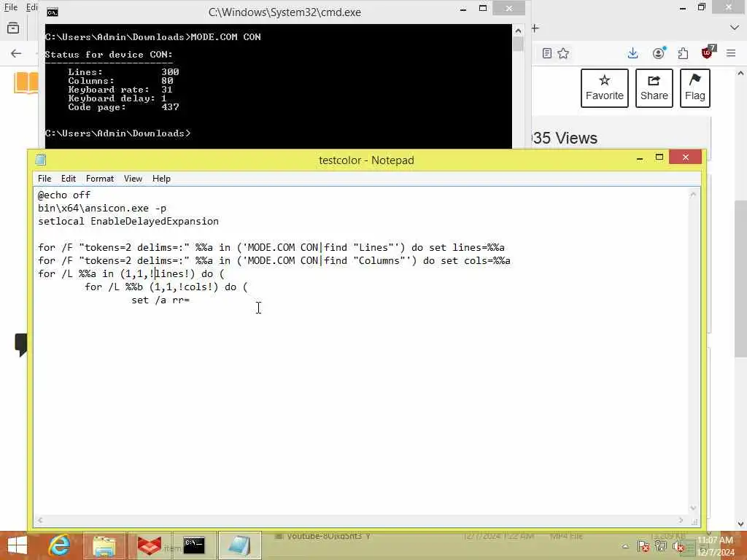Click the uBlock Origin shield icon
Viewport: 747px width, 560px height.
[708, 52]
